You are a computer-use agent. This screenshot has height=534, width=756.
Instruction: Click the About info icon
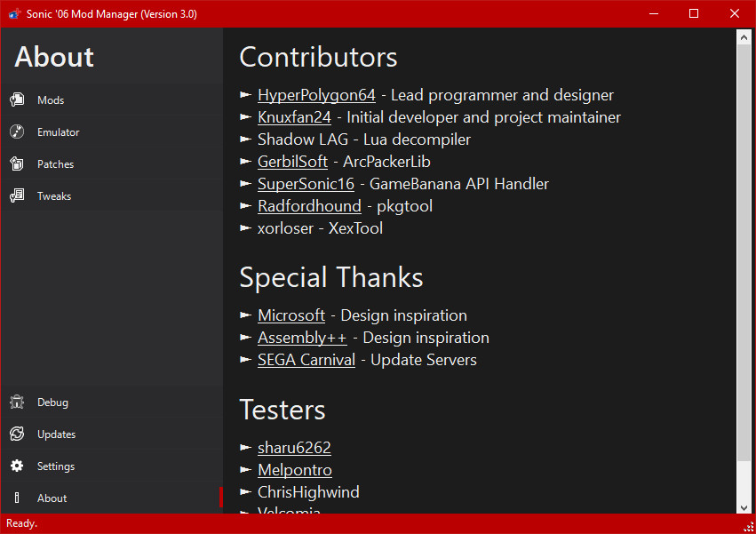(x=19, y=498)
